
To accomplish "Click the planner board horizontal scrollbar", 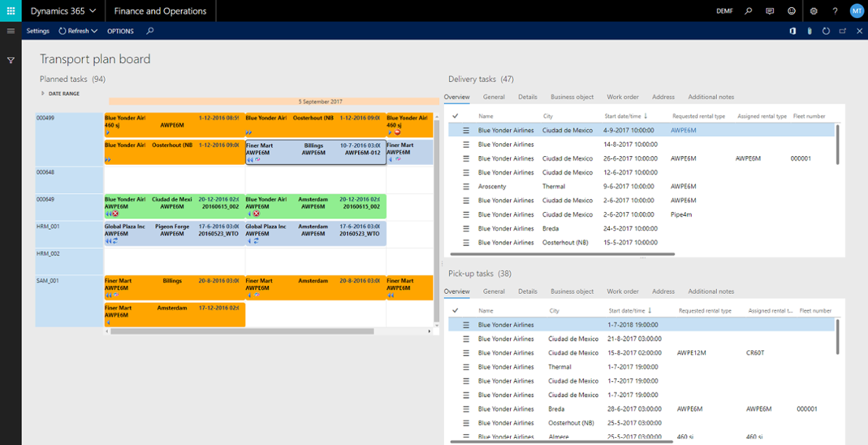I will (242, 331).
